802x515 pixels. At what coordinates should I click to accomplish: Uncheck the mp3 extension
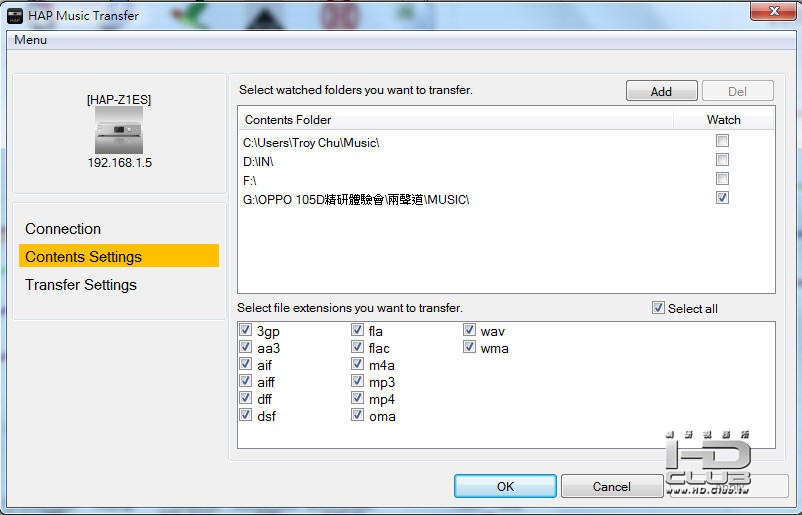point(358,381)
